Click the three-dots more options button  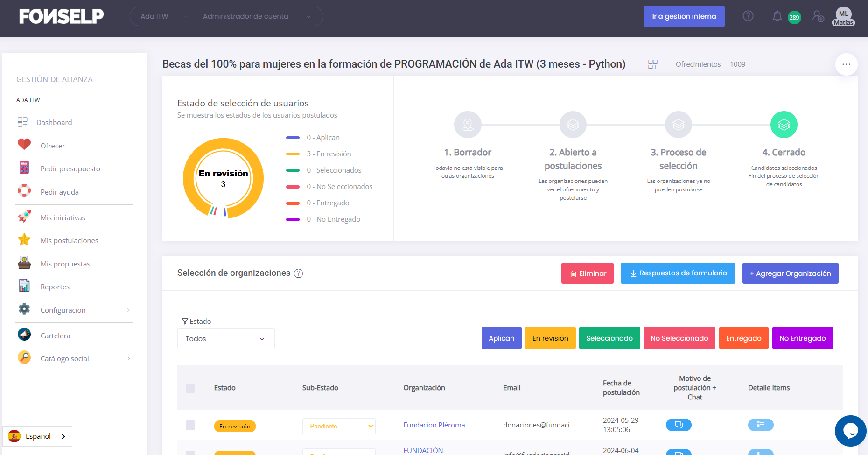click(846, 64)
